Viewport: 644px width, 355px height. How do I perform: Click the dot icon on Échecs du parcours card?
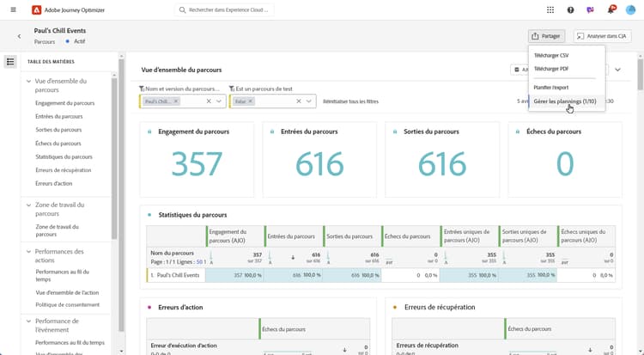[518, 132]
